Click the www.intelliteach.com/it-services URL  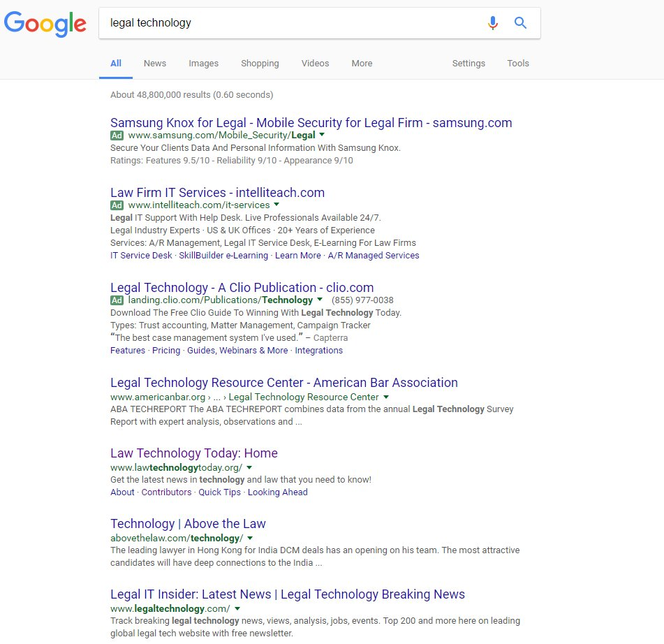(x=199, y=205)
